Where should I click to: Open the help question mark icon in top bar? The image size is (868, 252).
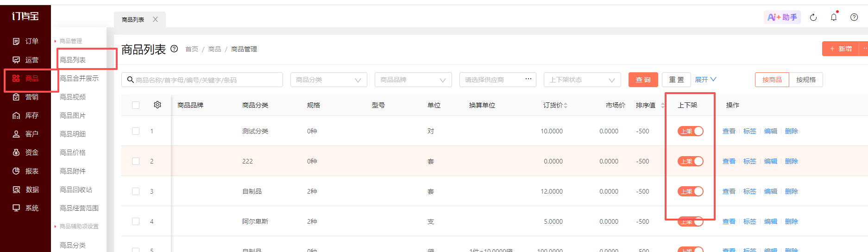point(854,17)
